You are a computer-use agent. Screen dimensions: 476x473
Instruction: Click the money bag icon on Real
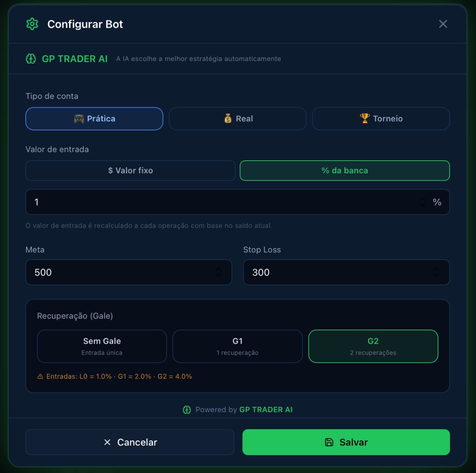(x=228, y=118)
